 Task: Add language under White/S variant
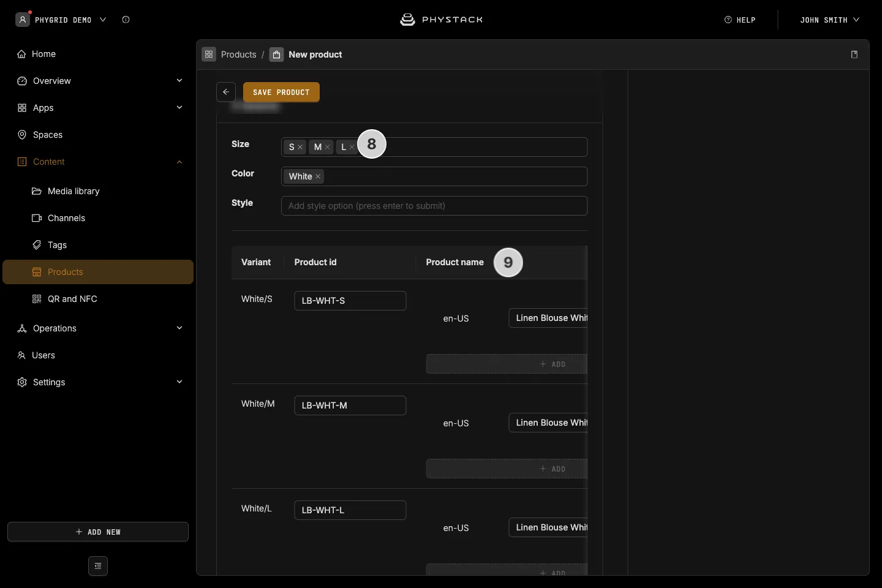pyautogui.click(x=507, y=364)
